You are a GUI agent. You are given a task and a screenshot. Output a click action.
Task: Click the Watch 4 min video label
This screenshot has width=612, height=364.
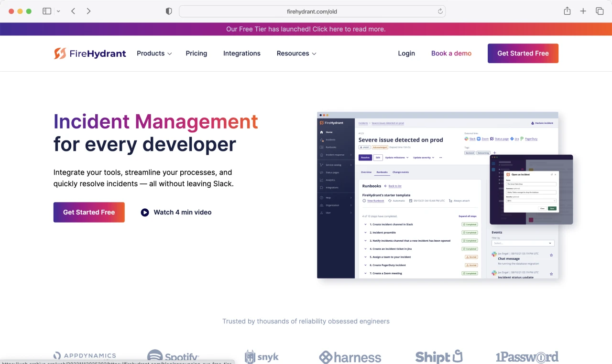tap(183, 212)
